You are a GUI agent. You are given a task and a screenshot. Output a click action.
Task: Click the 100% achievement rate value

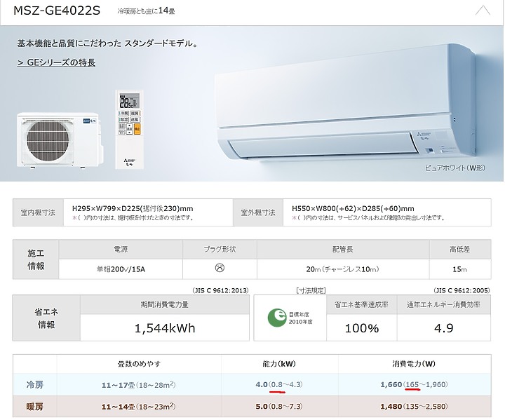coord(362,328)
